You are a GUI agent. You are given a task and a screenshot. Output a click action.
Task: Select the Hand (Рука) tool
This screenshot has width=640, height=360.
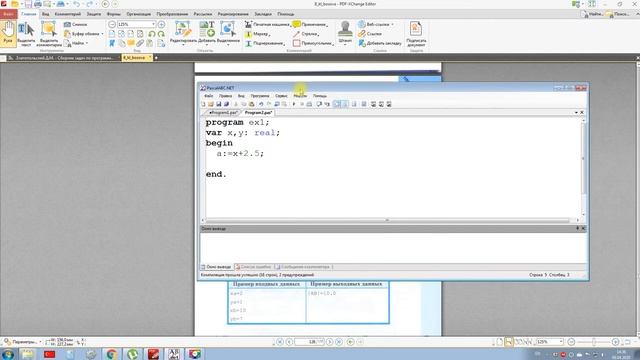tap(8, 33)
